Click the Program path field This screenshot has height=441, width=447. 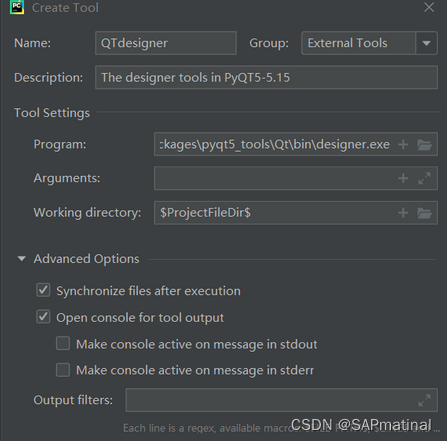[296, 144]
